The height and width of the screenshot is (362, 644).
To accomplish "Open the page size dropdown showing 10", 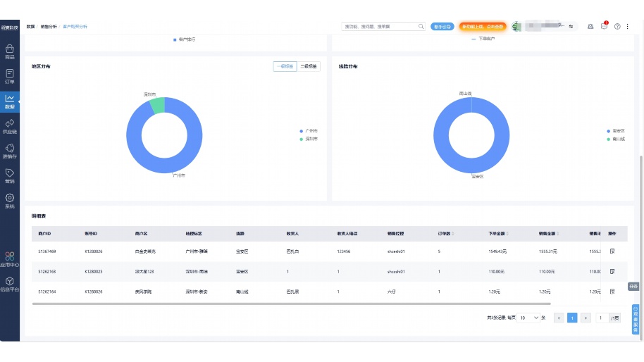I will [529, 318].
